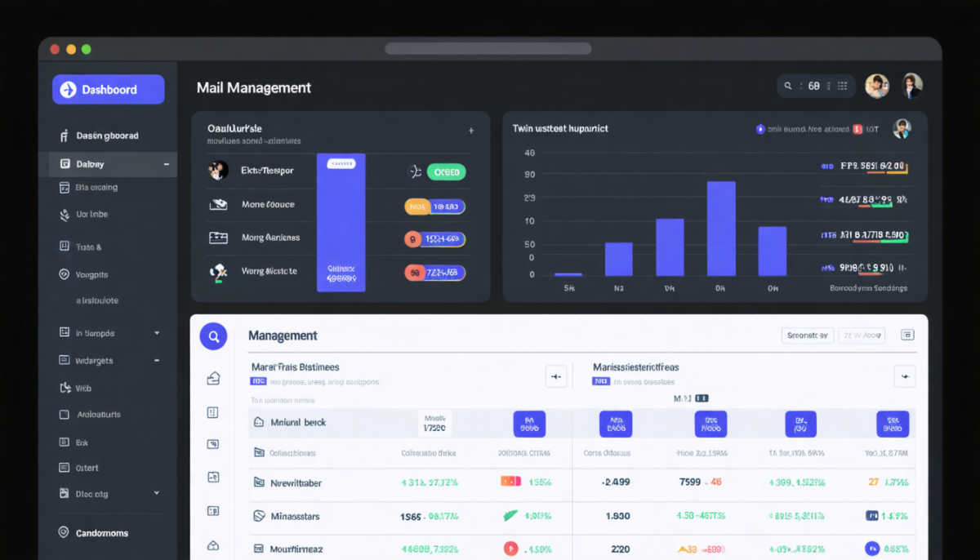Click the white Mualv 17520 chip

434,423
